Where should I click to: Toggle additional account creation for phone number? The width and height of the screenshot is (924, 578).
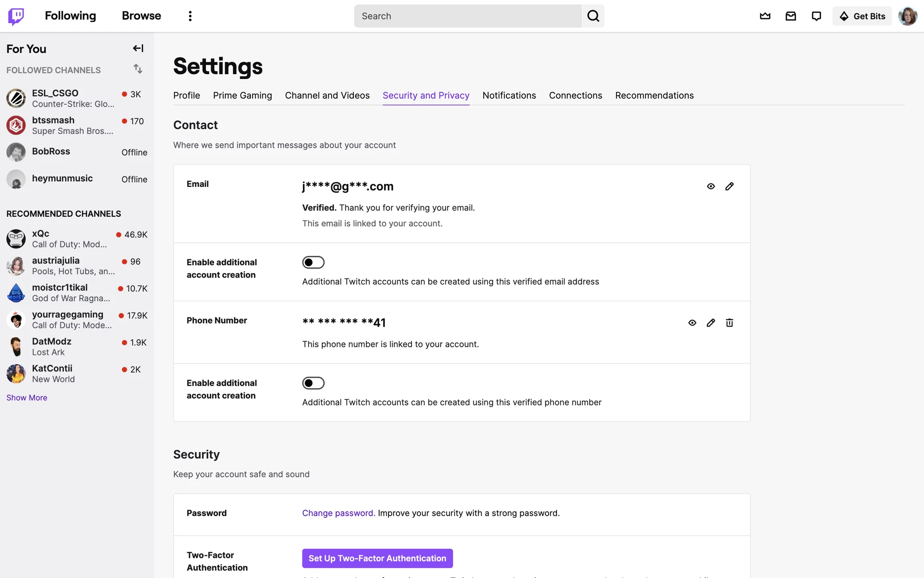point(313,383)
